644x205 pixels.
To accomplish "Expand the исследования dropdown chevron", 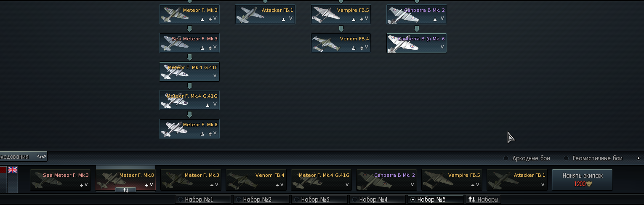I will [x=41, y=157].
